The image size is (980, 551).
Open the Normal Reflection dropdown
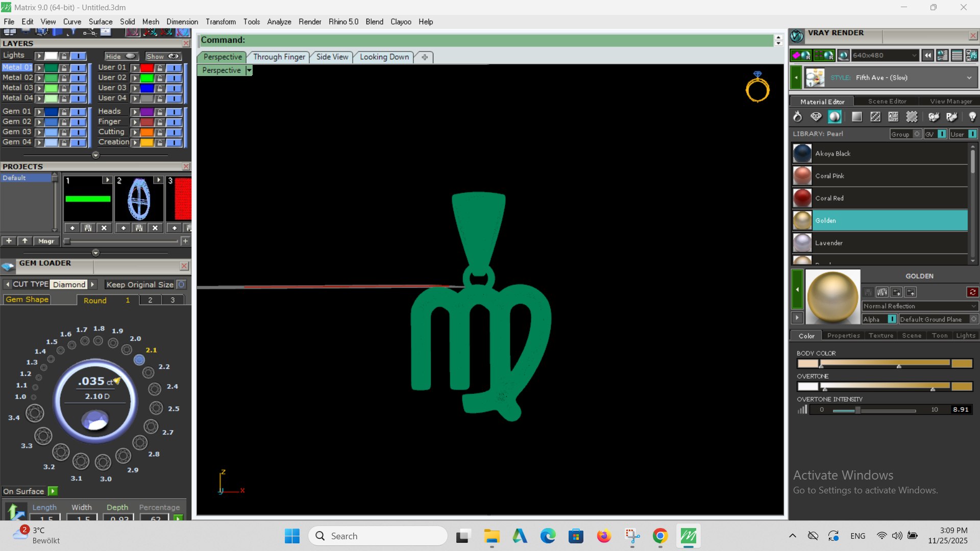pyautogui.click(x=920, y=306)
